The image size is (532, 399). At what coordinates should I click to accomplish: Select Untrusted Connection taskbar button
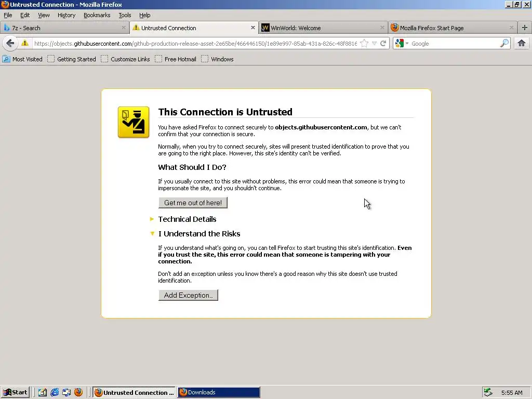tap(134, 392)
